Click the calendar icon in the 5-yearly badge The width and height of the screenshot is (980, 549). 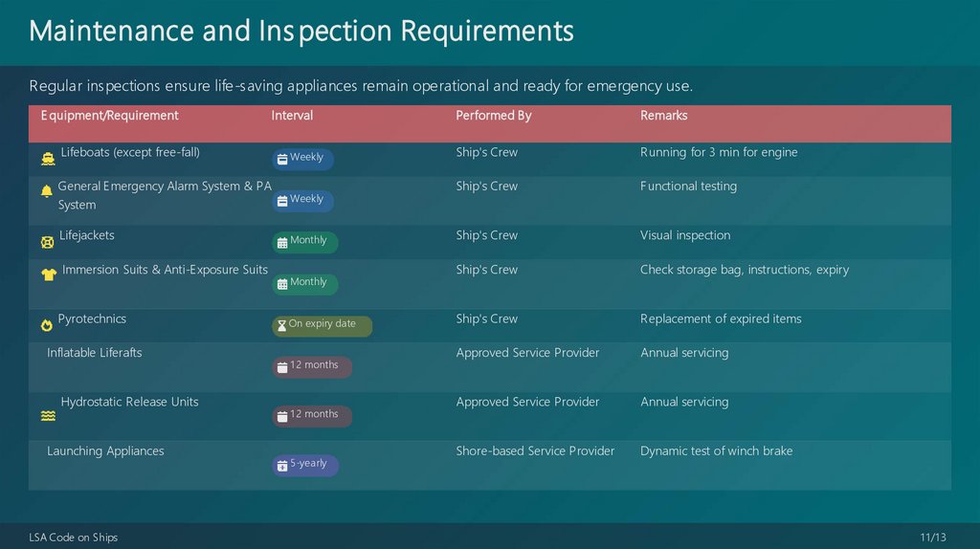pyautogui.click(x=282, y=466)
